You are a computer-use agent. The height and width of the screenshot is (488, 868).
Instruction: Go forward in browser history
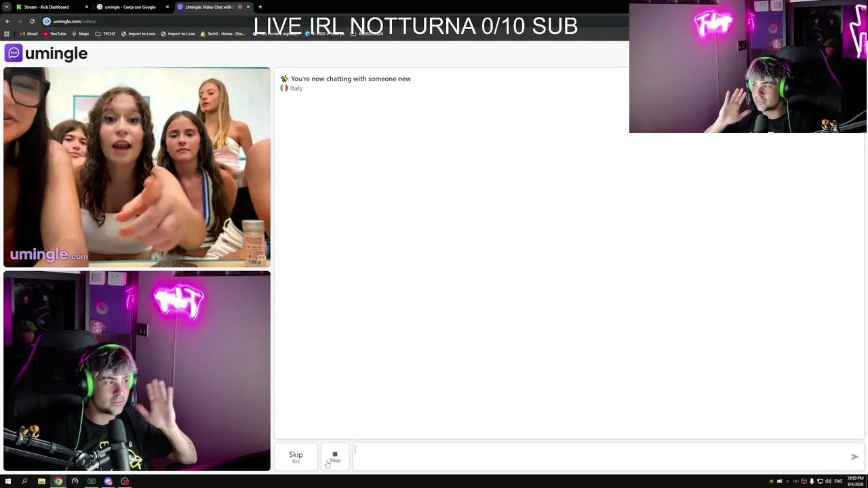20,21
